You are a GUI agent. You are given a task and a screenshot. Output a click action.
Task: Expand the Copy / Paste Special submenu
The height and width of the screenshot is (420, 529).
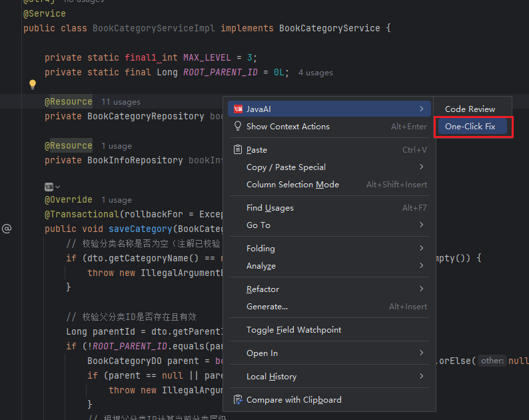pos(421,167)
